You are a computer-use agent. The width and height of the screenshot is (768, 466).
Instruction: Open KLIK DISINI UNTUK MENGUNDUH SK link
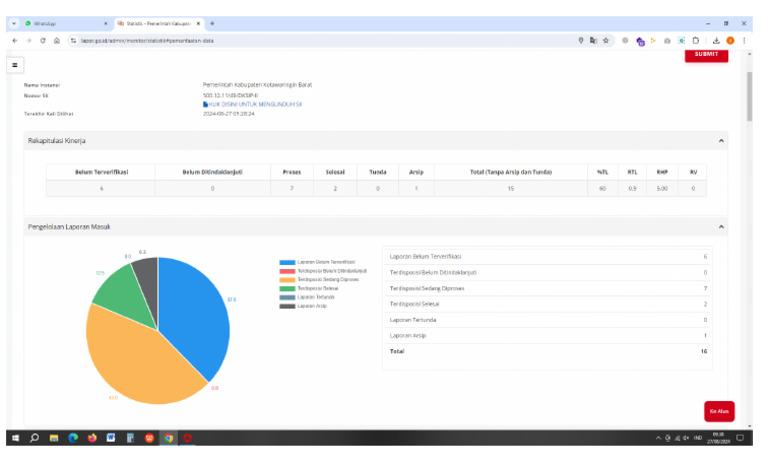(x=253, y=104)
